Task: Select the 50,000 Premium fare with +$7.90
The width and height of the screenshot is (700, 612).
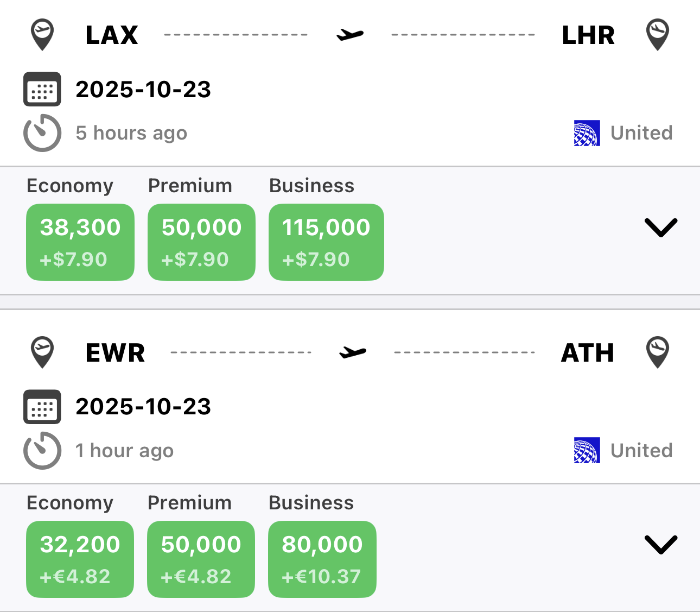Action: pyautogui.click(x=201, y=242)
